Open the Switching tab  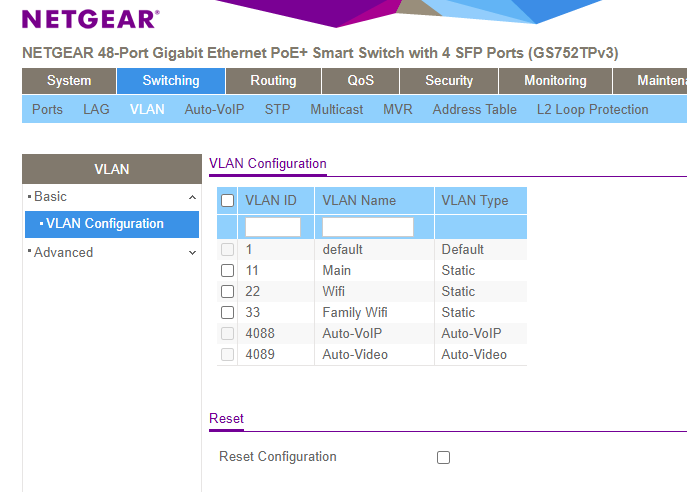pos(171,81)
